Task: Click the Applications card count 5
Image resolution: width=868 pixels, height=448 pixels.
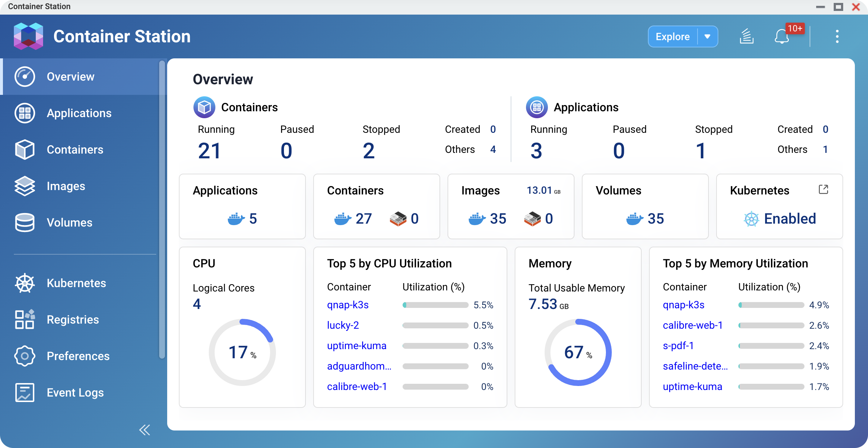Action: coord(253,219)
